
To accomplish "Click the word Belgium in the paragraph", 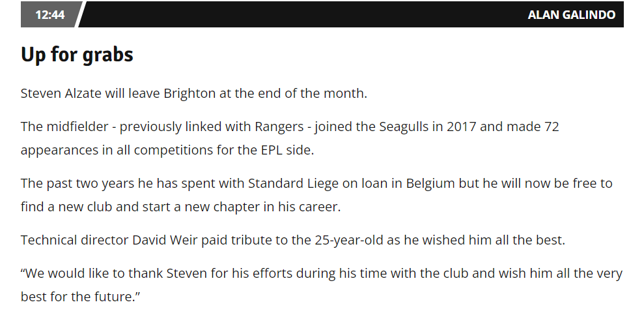I will click(430, 183).
